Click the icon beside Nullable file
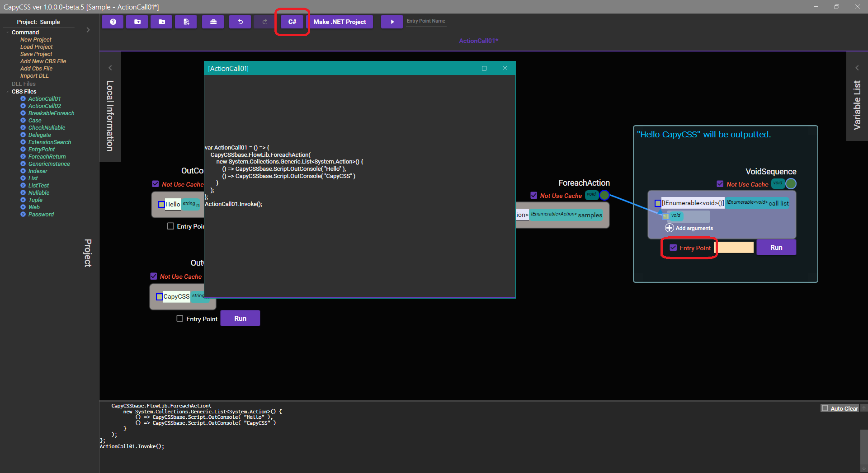 [x=23, y=192]
